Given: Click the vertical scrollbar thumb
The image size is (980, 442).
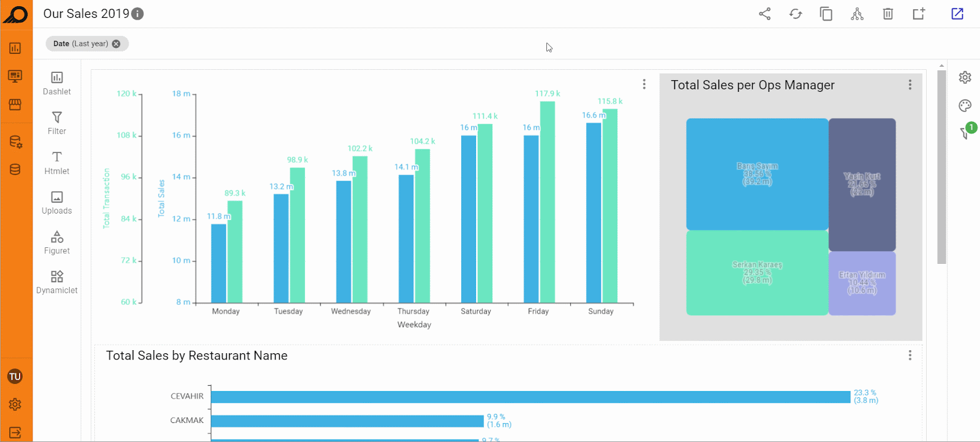Looking at the screenshot, I should coord(942,167).
